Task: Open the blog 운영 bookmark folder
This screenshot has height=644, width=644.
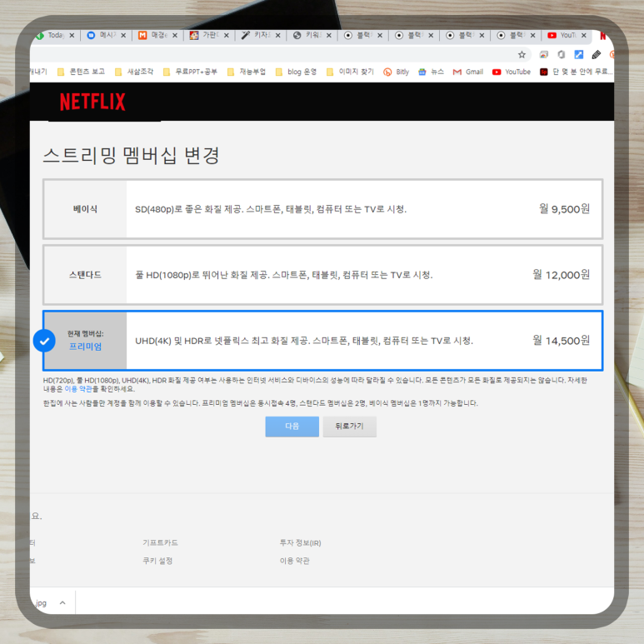Action: (296, 72)
